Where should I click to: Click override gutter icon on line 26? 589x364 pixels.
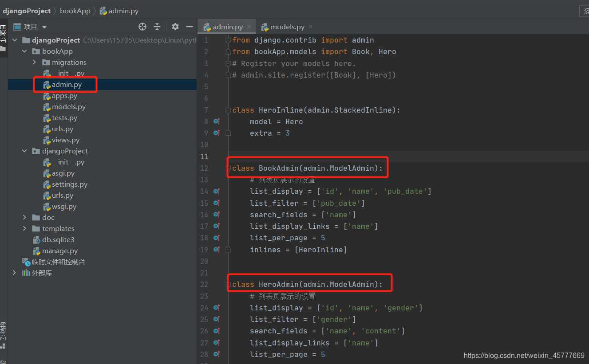point(217,331)
